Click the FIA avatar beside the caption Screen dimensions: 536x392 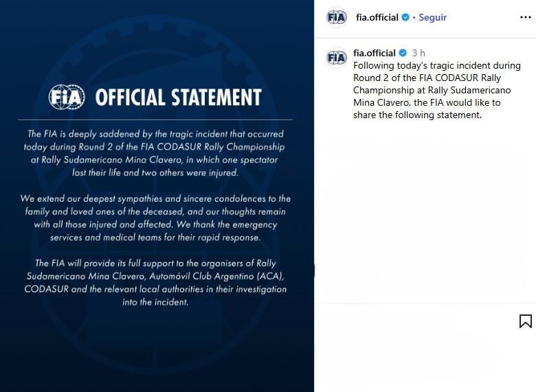point(337,58)
